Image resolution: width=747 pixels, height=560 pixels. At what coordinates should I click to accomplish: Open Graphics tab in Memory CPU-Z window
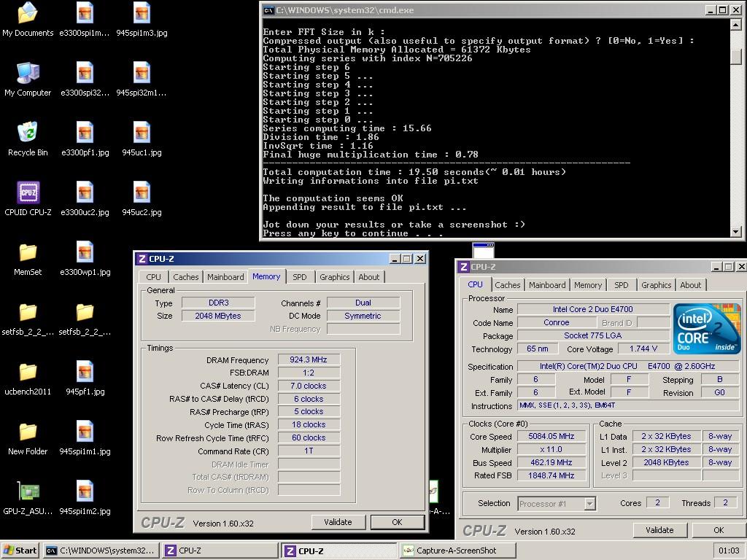tap(334, 277)
